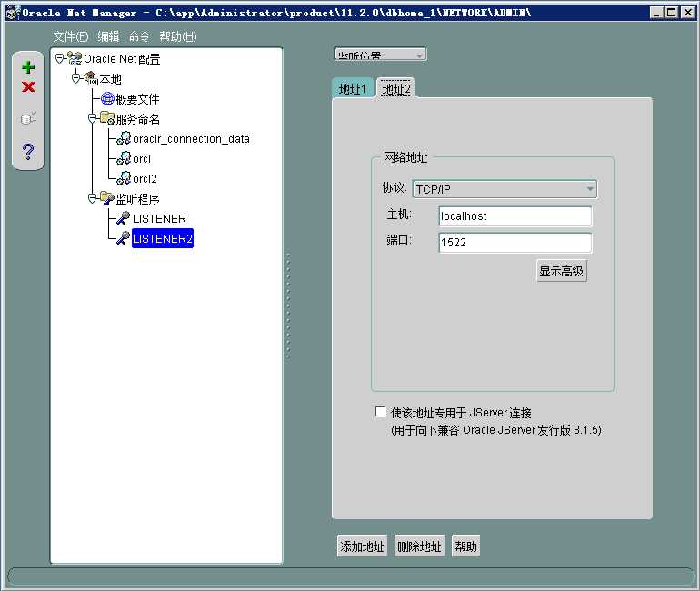Collapse the 本地 tree node
Image resolution: width=700 pixels, height=591 pixels.
click(x=75, y=78)
